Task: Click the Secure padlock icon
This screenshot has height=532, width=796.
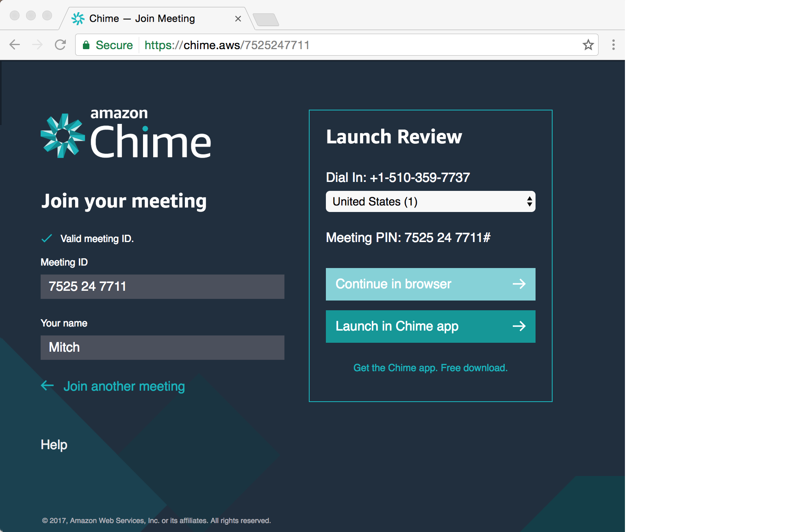Action: tap(87, 45)
